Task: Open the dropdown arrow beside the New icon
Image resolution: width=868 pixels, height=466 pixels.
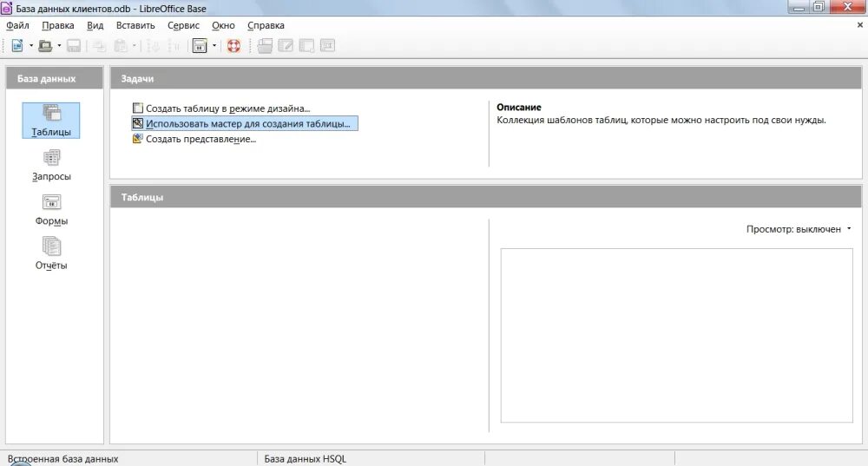Action: pos(31,46)
